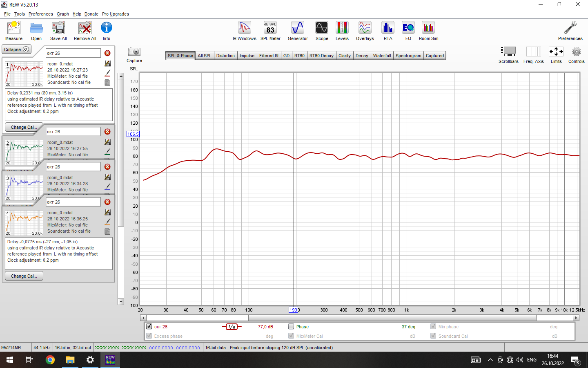Open the IR Windows settings
Image resolution: width=588 pixels, height=368 pixels.
(x=245, y=31)
